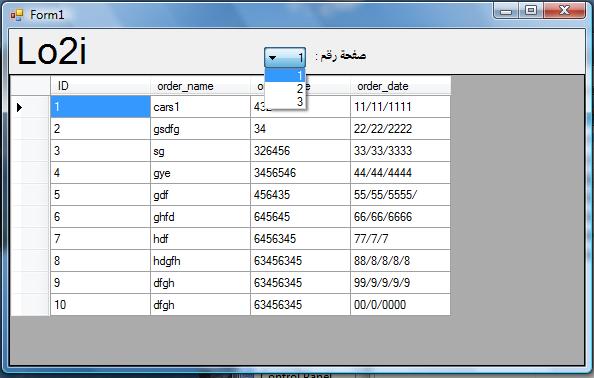
Task: Click the row header of row 7
Action: click(x=30, y=239)
